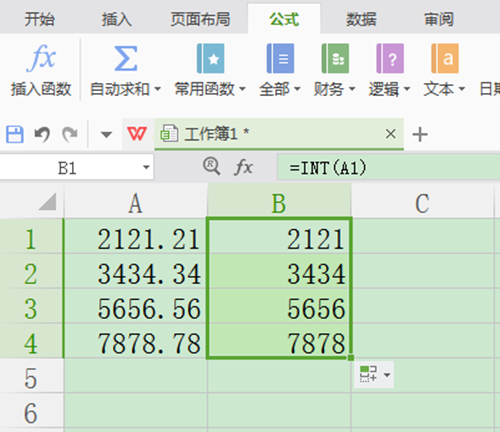Open Text (文本) functions book icon
The image size is (500, 432).
pyautogui.click(x=445, y=58)
